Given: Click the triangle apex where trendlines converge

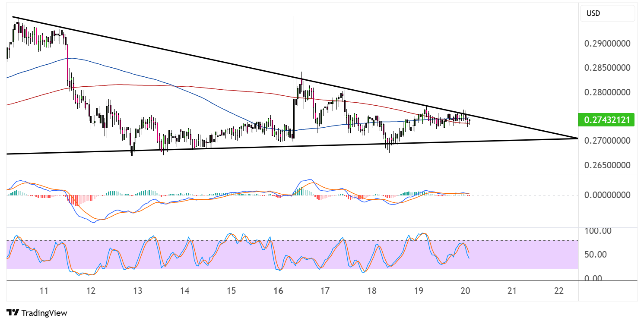Looking at the screenshot, I should coord(577,138).
